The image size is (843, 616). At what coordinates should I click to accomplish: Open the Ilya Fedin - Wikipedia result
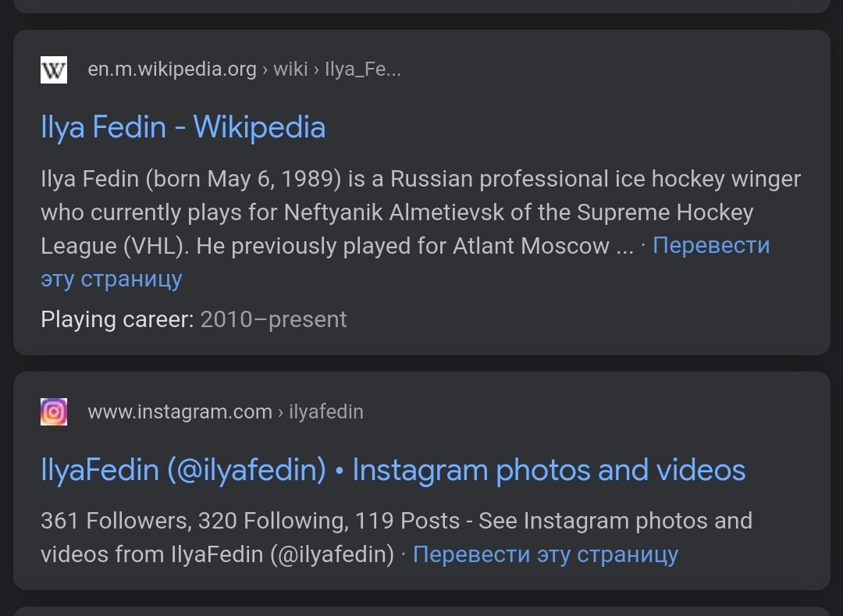[x=183, y=127]
